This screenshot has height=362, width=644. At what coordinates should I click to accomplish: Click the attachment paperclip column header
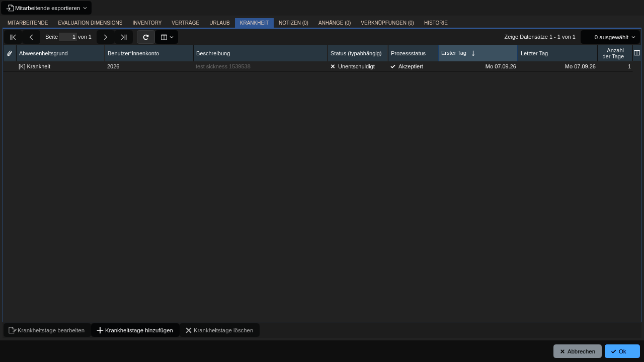click(x=10, y=53)
